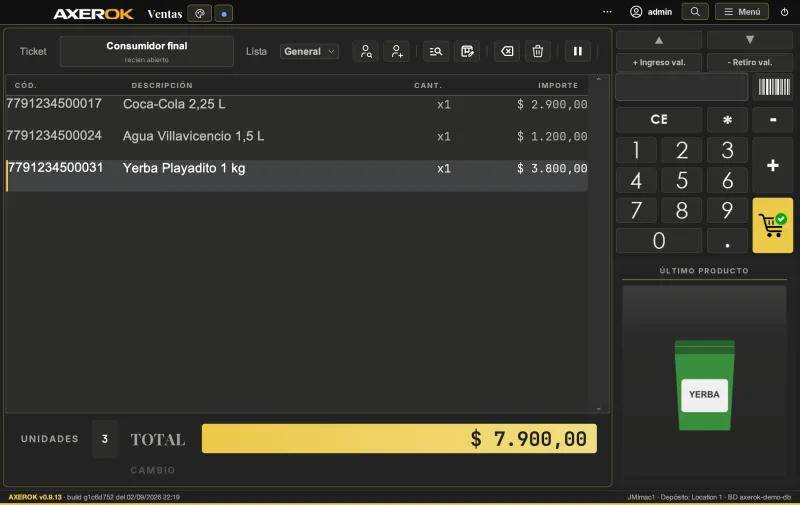Select the Coca-Cola 2,25 L row

tap(297, 112)
